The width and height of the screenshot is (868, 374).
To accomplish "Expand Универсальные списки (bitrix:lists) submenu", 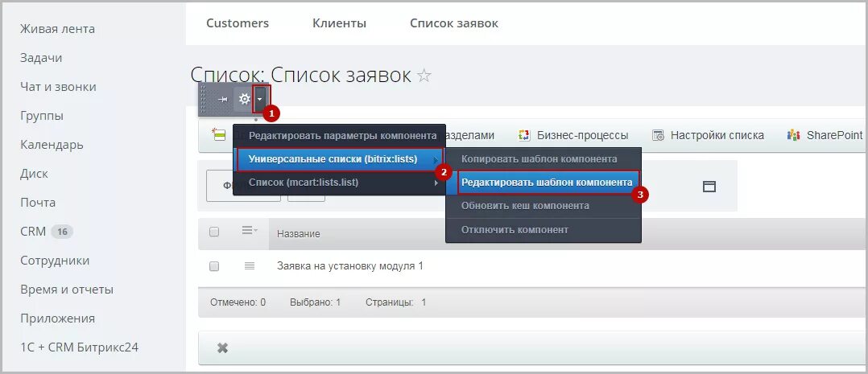I will click(x=339, y=159).
